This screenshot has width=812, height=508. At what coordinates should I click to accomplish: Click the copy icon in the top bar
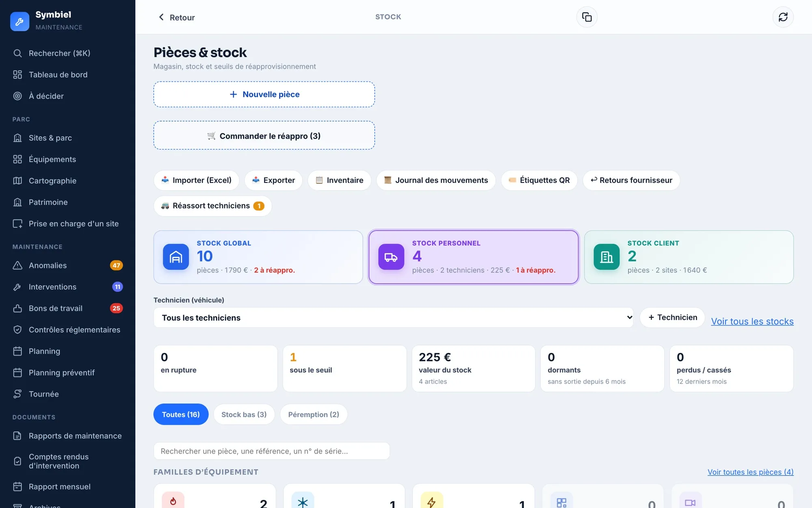tap(587, 17)
